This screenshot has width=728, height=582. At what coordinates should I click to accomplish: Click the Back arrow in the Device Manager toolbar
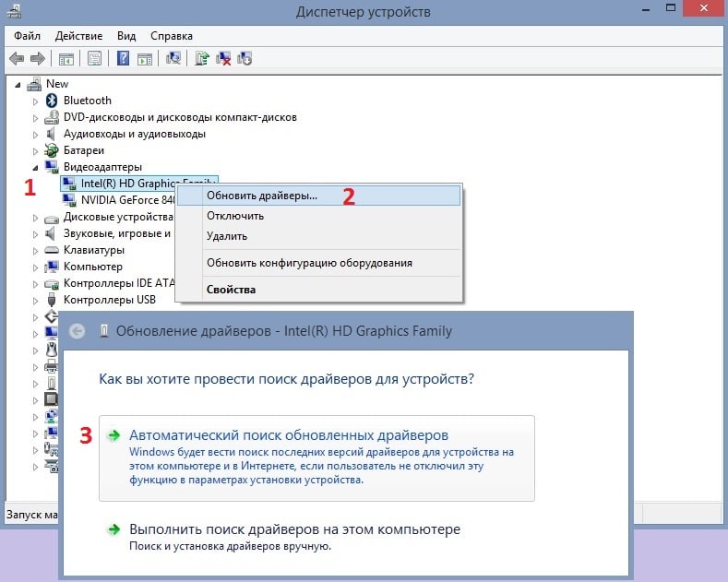click(x=17, y=58)
